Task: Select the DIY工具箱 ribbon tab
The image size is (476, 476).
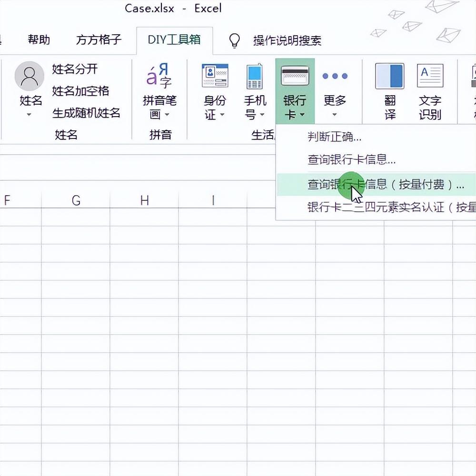Action: (174, 40)
